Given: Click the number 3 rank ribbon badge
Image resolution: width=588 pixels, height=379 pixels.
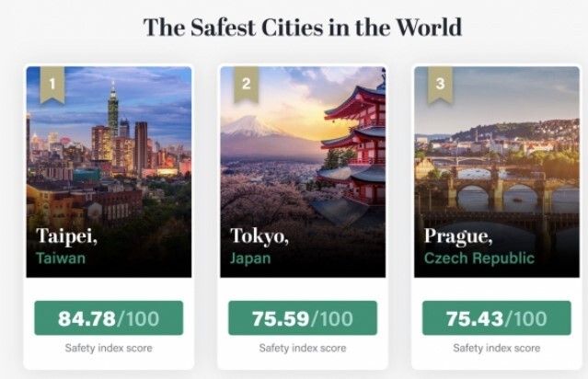Looking at the screenshot, I should point(440,85).
